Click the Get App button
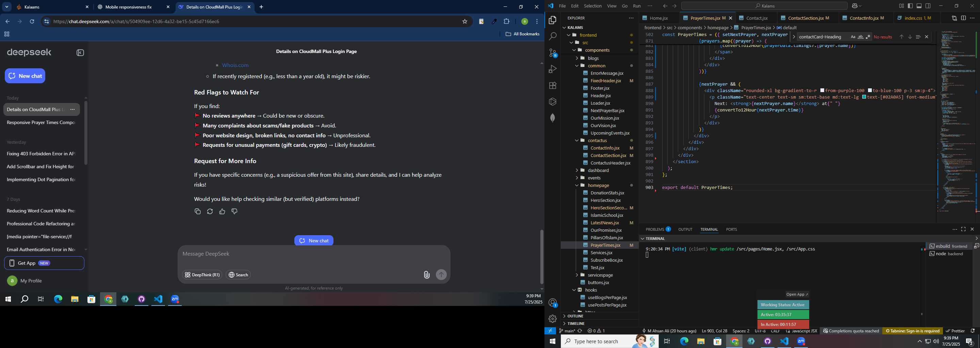This screenshot has height=348, width=980. (x=44, y=263)
